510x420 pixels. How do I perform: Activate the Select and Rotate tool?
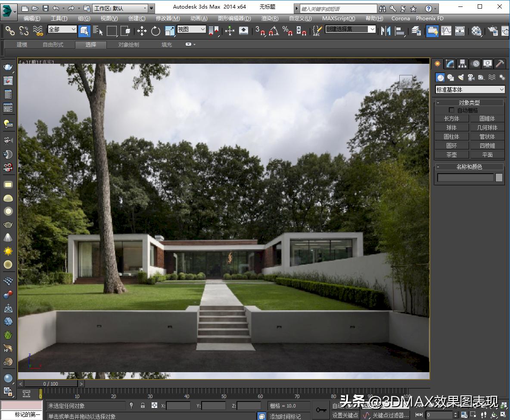coord(155,31)
